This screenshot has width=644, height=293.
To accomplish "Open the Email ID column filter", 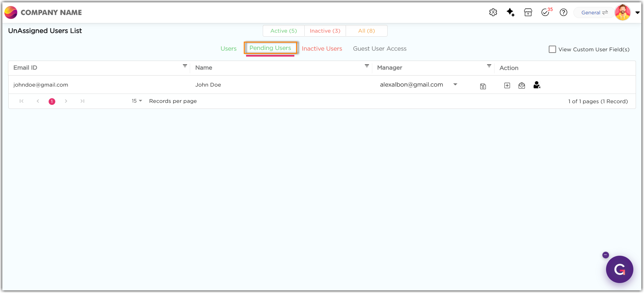I will pos(185,66).
